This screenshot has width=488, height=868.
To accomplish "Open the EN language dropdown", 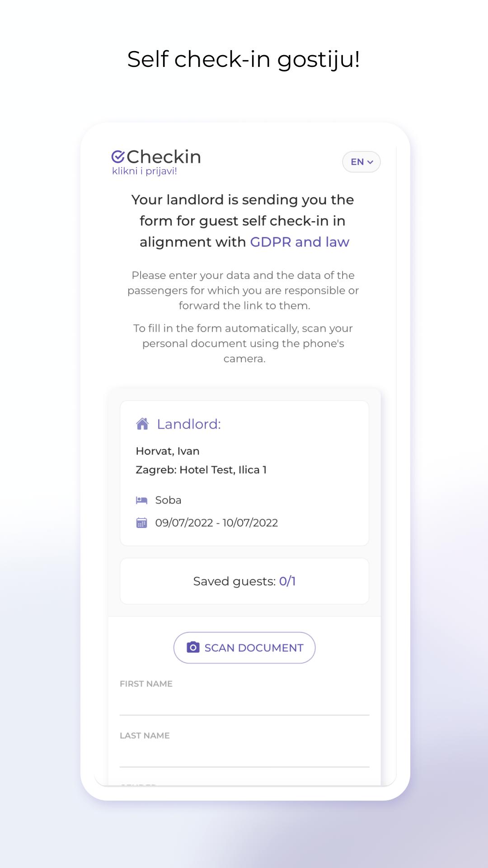I will tap(361, 162).
